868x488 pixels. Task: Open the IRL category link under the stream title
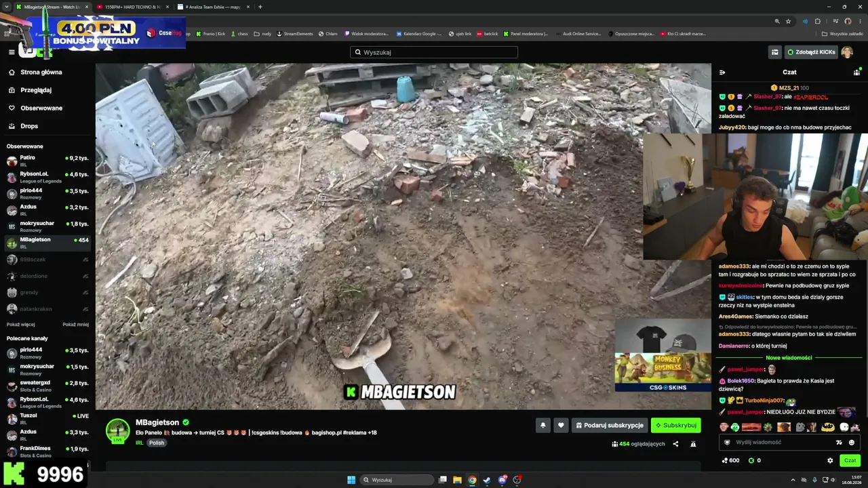click(139, 443)
